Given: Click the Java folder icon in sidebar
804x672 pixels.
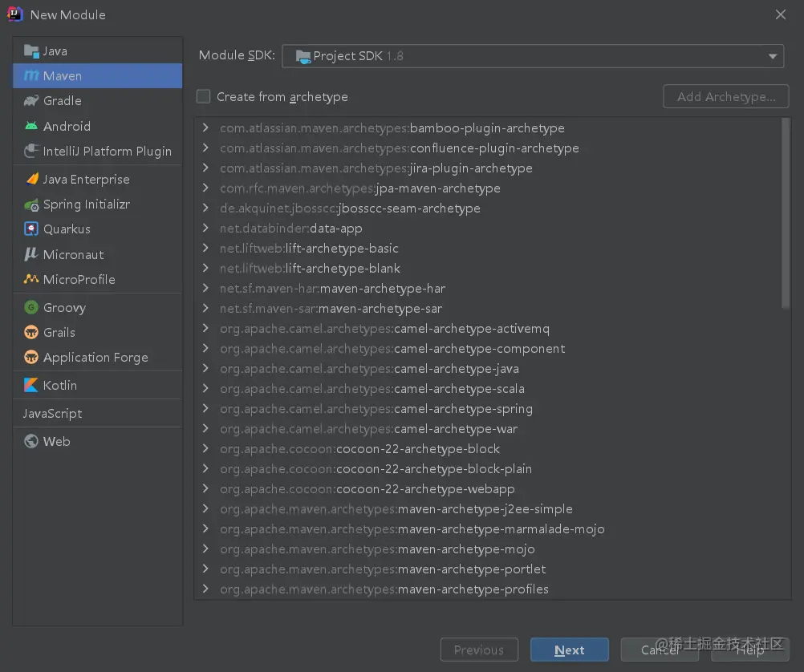Looking at the screenshot, I should click(31, 51).
